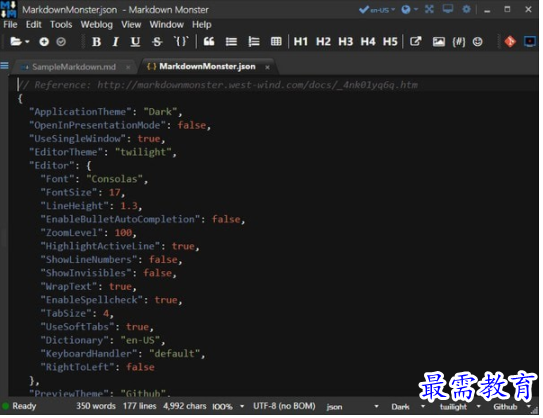Apply H3 heading
Viewport: 543px width, 418px height.
tap(345, 42)
